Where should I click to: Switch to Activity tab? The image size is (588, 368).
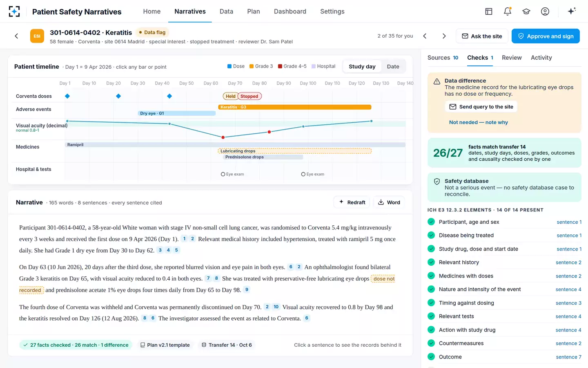point(541,58)
